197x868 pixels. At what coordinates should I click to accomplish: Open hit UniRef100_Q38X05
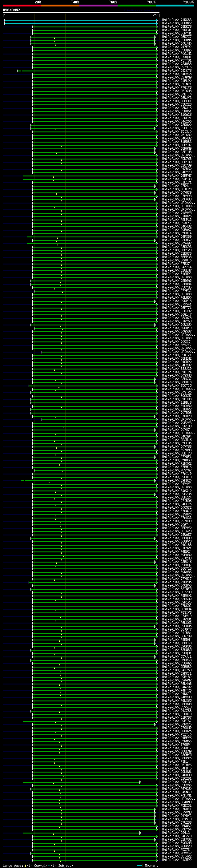tap(177, 785)
